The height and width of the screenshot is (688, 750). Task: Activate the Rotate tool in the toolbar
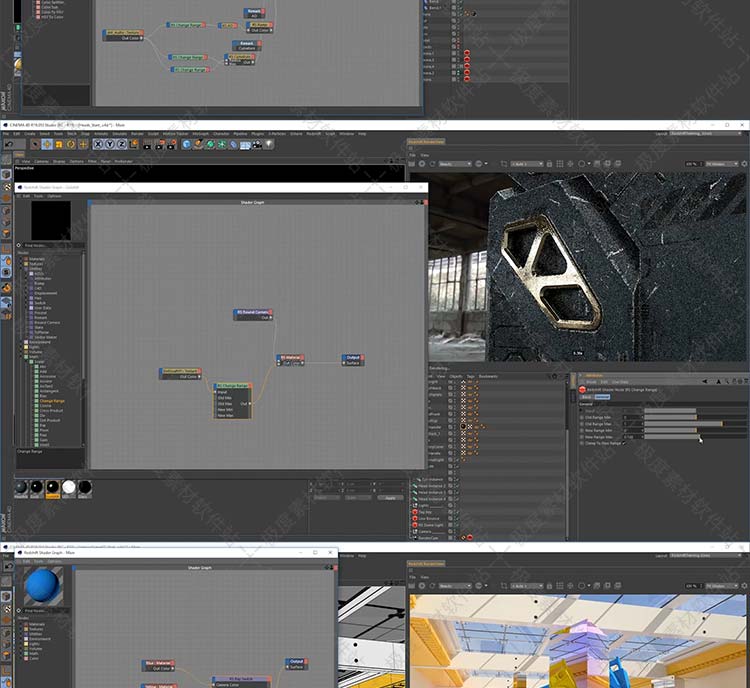(71, 144)
